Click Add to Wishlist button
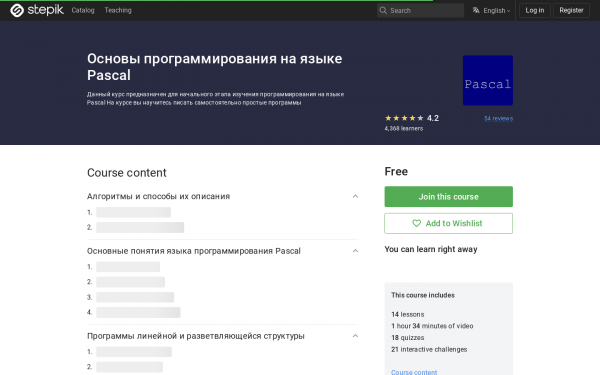600x375 pixels. point(448,223)
